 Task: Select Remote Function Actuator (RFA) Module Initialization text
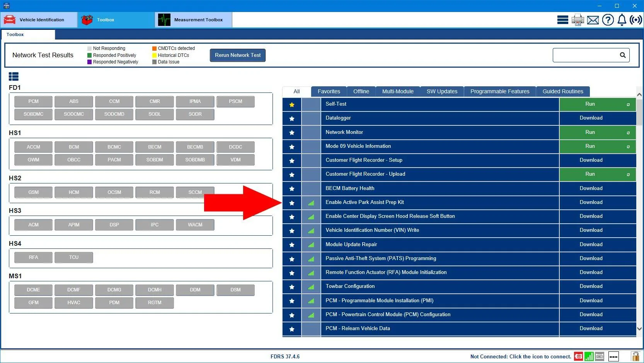[x=386, y=272]
